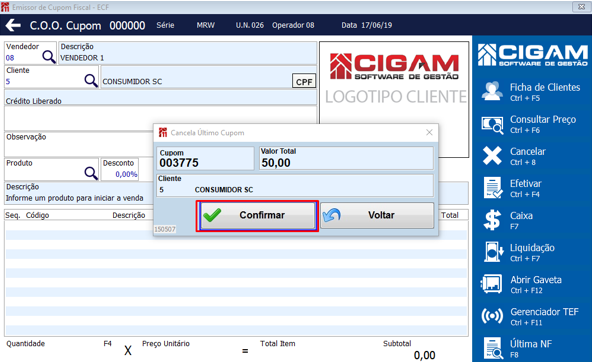This screenshot has width=592, height=362.
Task: Click Valor Total 50,00
Action: (x=276, y=163)
